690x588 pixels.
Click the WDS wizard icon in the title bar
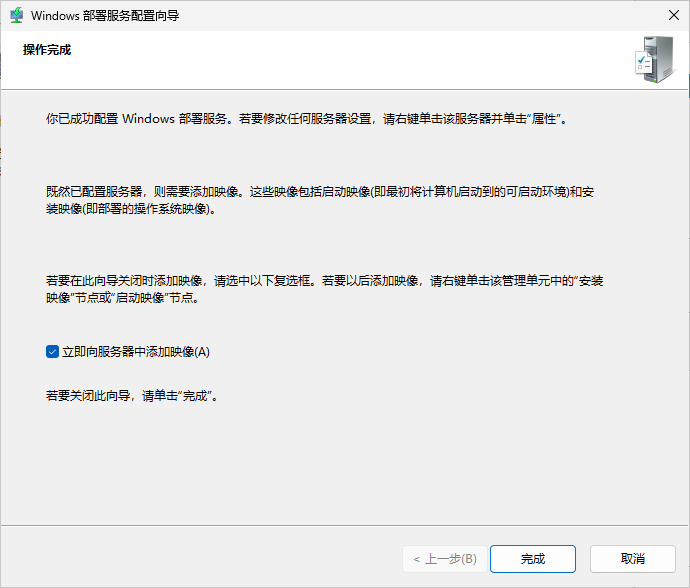point(17,15)
